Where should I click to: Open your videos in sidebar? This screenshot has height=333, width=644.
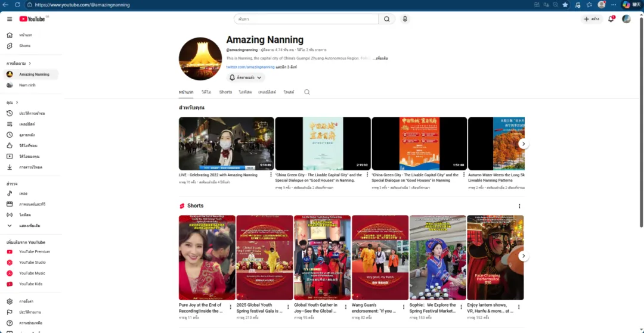point(32,156)
